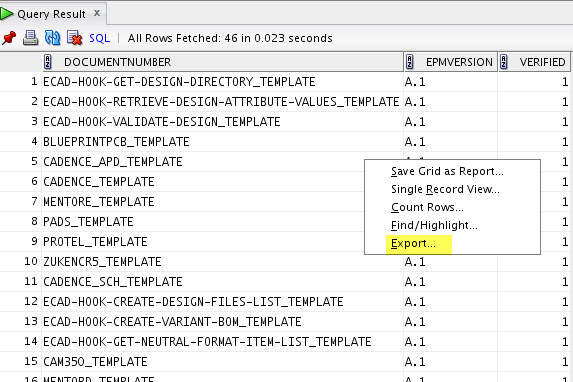
Task: Click the pin Query Result icon
Action: [x=9, y=38]
